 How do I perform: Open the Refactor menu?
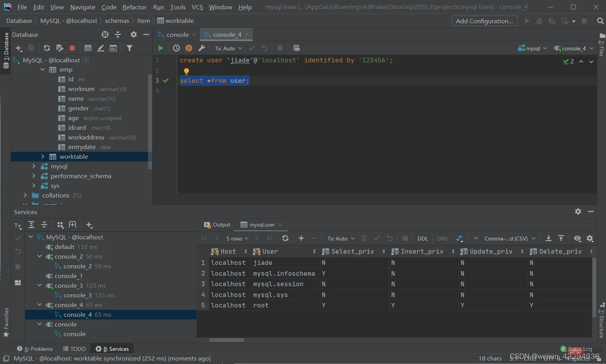[x=135, y=7]
